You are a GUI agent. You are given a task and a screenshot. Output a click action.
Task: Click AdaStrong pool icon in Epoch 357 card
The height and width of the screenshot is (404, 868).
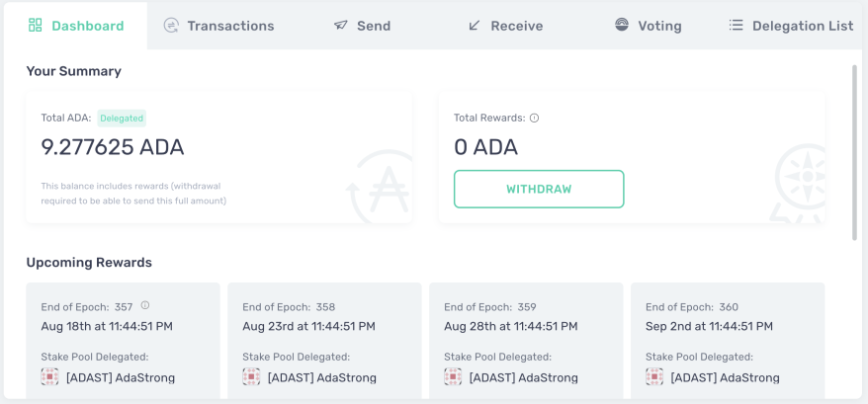[x=49, y=377]
